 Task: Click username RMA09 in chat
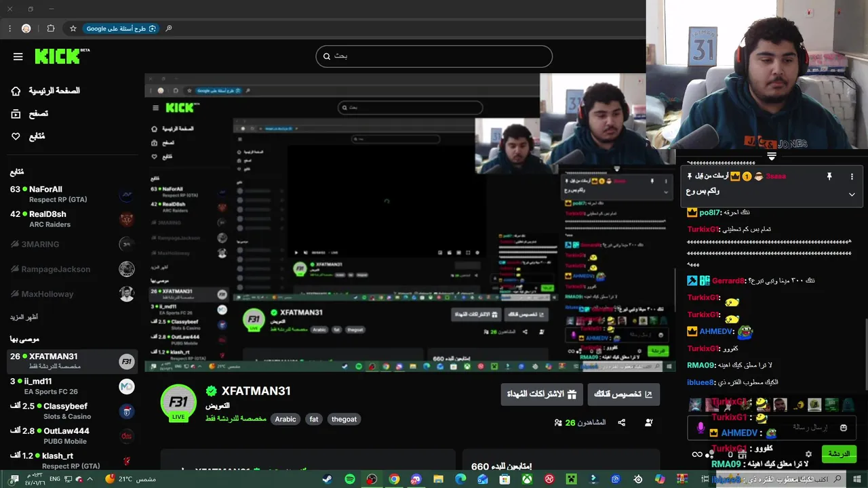(x=701, y=365)
